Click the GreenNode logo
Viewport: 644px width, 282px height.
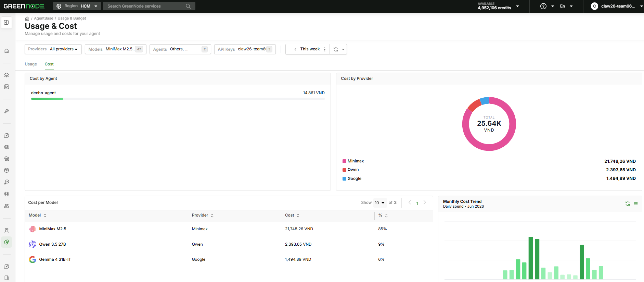[x=24, y=6]
